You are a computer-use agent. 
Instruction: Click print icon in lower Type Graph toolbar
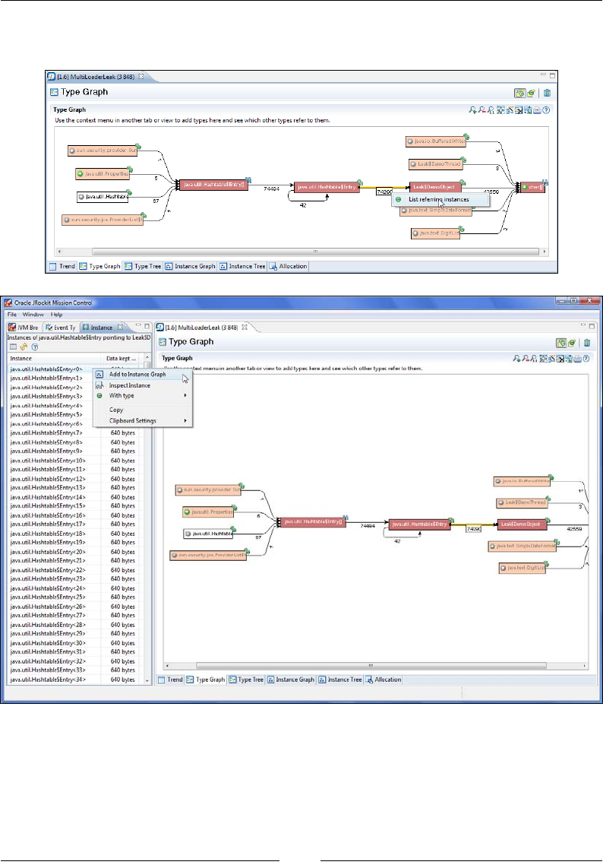[577, 359]
